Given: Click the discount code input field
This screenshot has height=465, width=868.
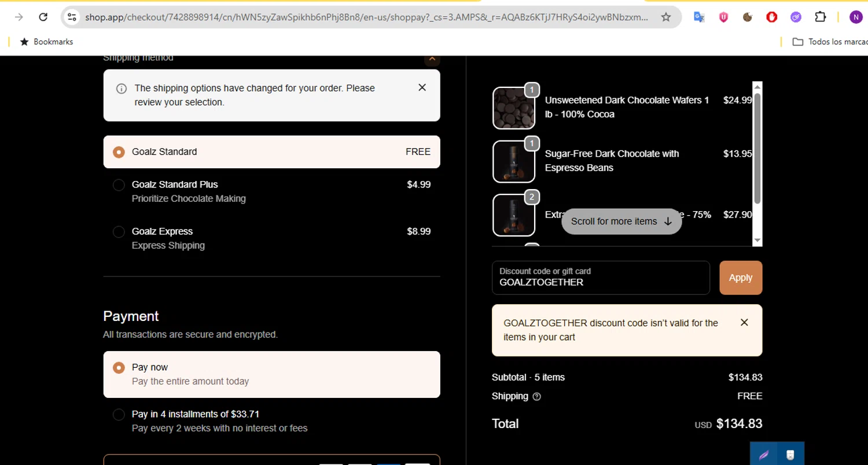Looking at the screenshot, I should [601, 278].
